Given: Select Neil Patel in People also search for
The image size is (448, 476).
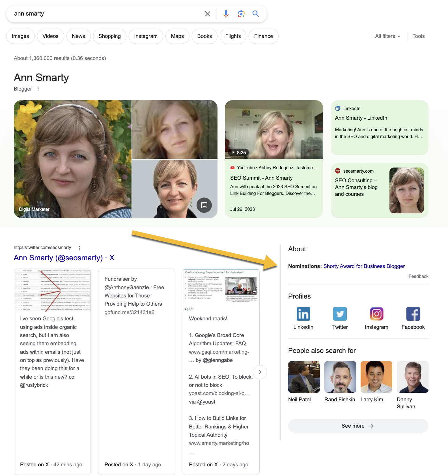Looking at the screenshot, I should tap(304, 382).
